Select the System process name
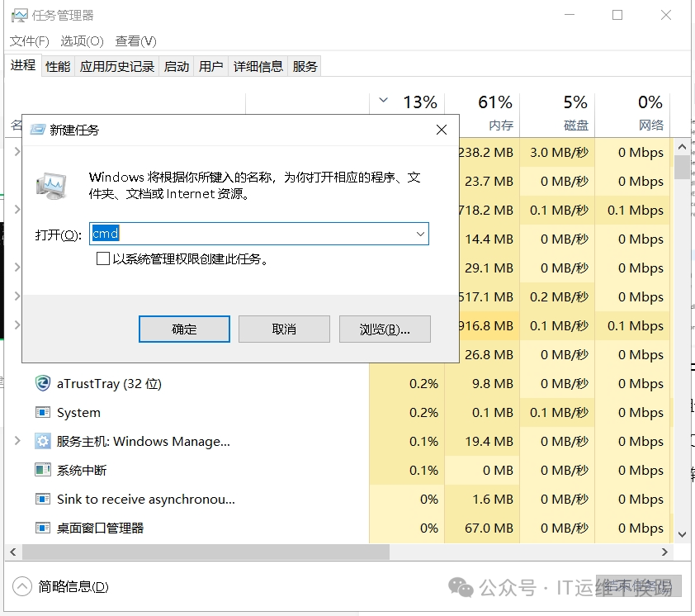The width and height of the screenshot is (695, 616). (78, 412)
